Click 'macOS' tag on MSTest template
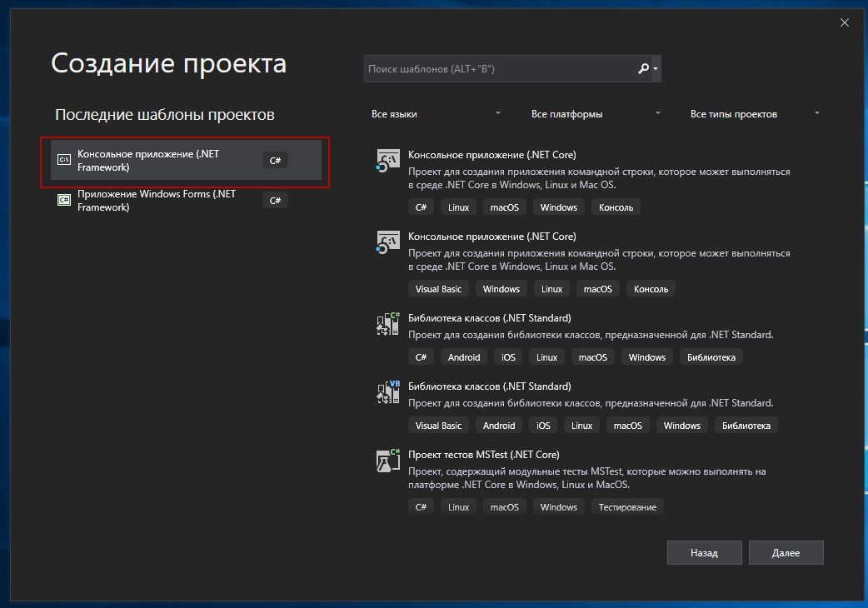868x608 pixels. (504, 507)
